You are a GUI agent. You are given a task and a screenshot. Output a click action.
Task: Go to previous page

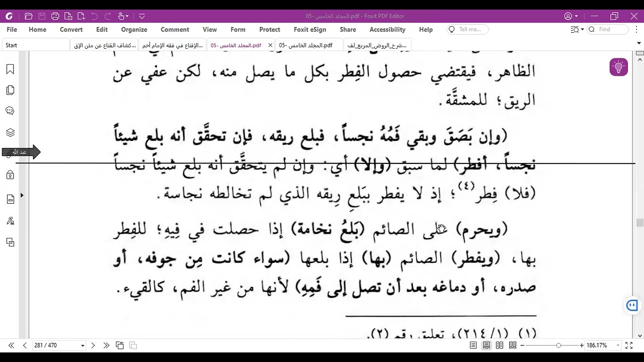(x=25, y=345)
